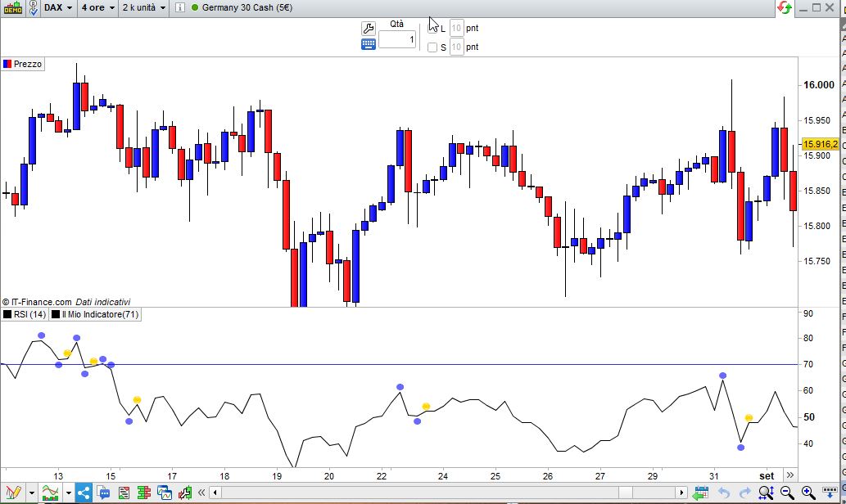Image resolution: width=846 pixels, height=504 pixels.
Task: Click the Qtà quantity input field
Action: (x=397, y=39)
